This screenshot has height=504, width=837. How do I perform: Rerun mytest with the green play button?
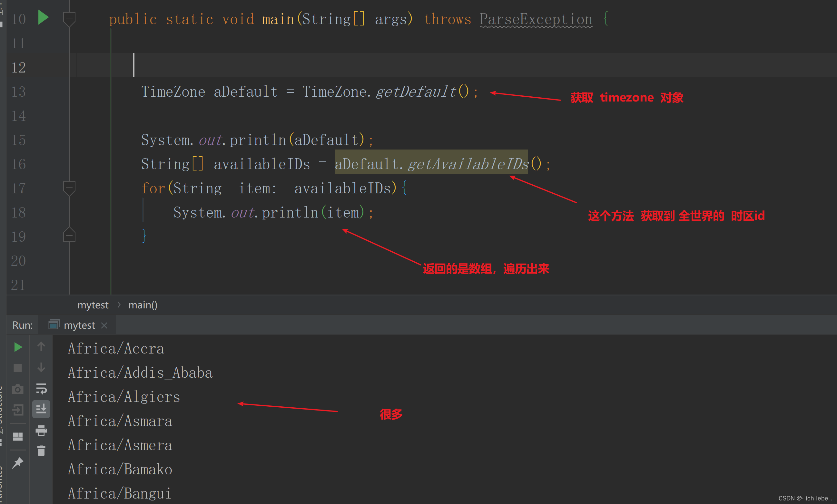pyautogui.click(x=18, y=347)
